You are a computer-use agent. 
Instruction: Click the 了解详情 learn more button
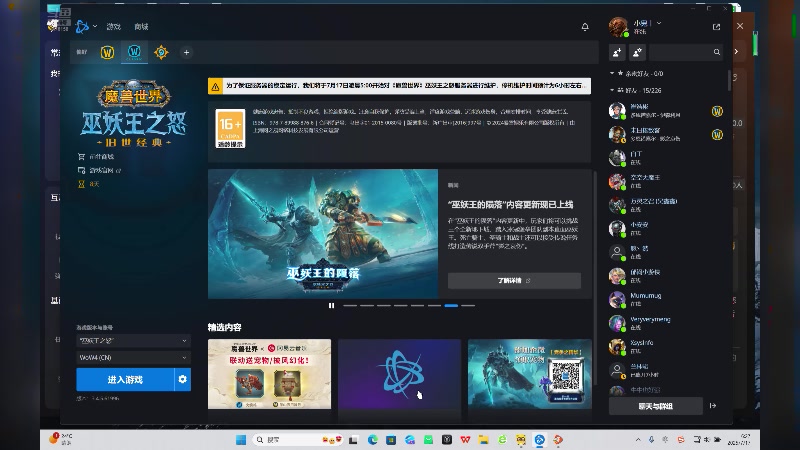[514, 281]
